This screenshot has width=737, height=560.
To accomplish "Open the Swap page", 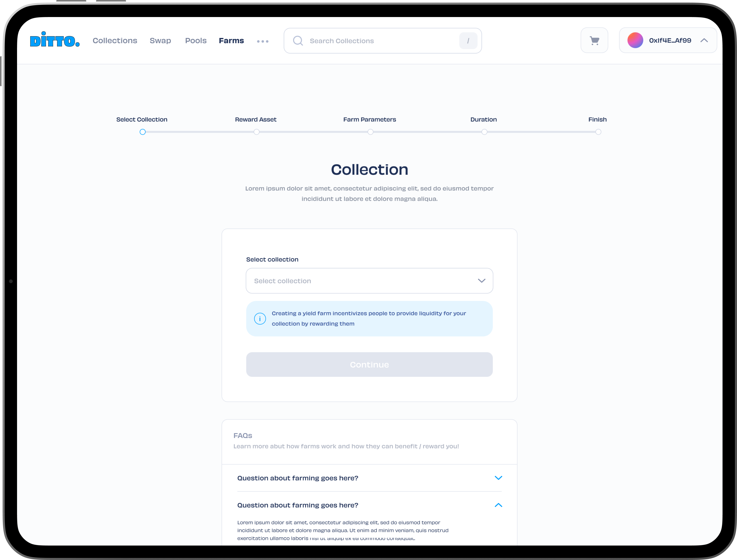I will tap(160, 40).
